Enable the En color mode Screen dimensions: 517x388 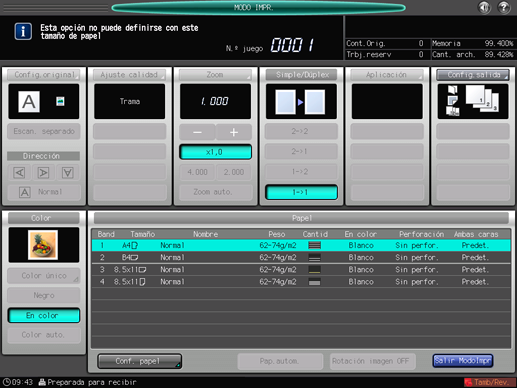click(x=44, y=315)
